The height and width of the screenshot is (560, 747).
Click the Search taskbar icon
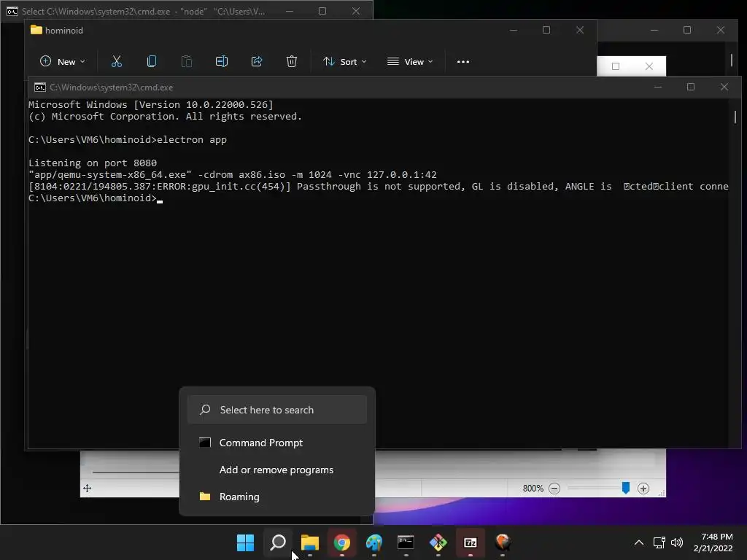278,542
